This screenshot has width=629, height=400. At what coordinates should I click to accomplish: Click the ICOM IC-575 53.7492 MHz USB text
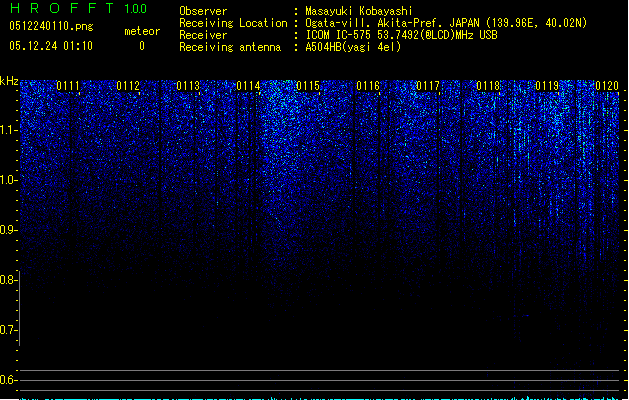(402, 35)
